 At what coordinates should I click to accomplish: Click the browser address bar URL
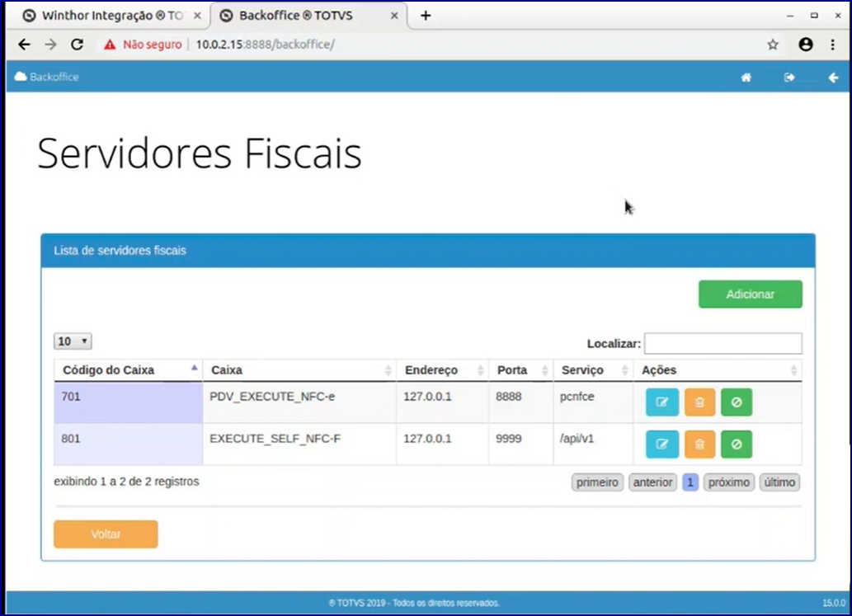pyautogui.click(x=265, y=45)
